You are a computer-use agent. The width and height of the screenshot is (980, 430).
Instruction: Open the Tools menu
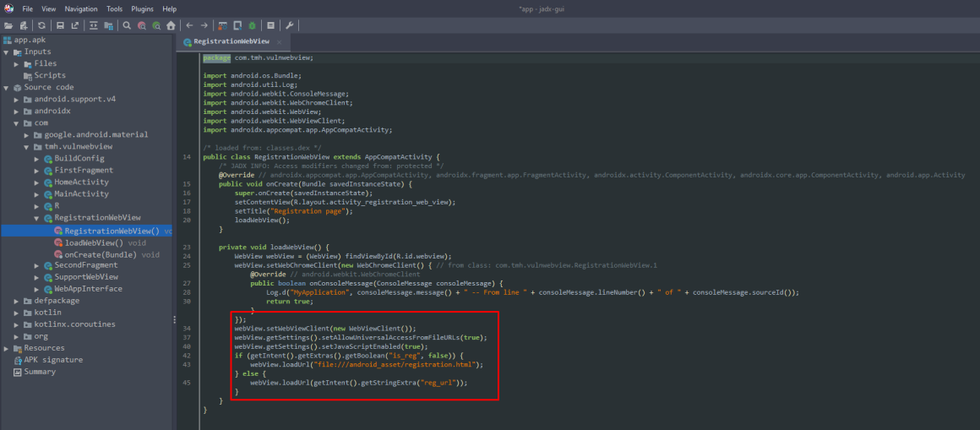114,9
